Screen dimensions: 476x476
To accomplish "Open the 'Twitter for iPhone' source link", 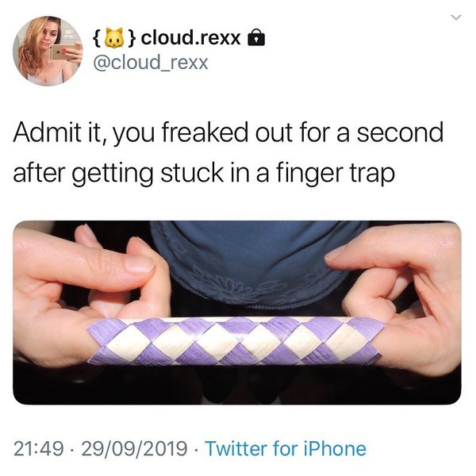I will pyautogui.click(x=286, y=449).
